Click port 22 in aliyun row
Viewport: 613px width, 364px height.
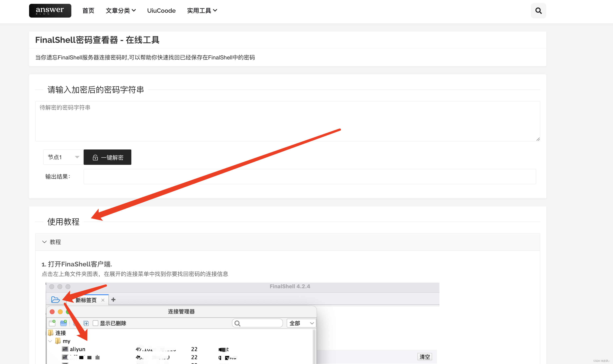click(194, 349)
